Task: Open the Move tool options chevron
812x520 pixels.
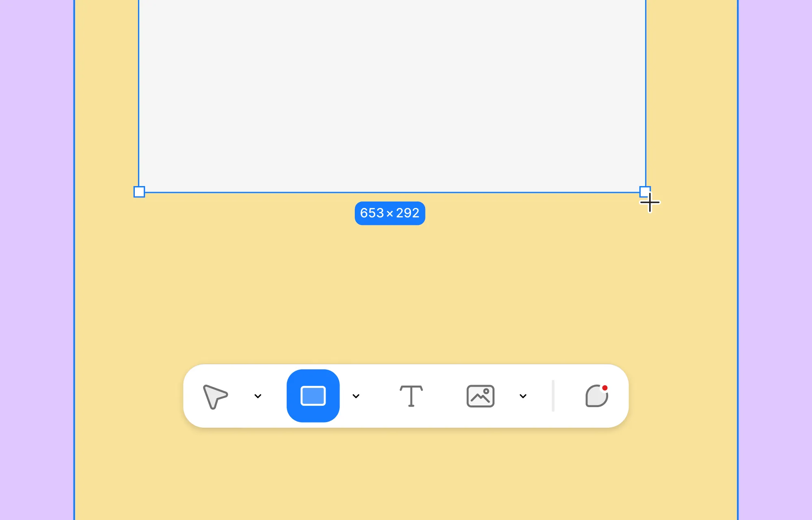Action: 258,396
